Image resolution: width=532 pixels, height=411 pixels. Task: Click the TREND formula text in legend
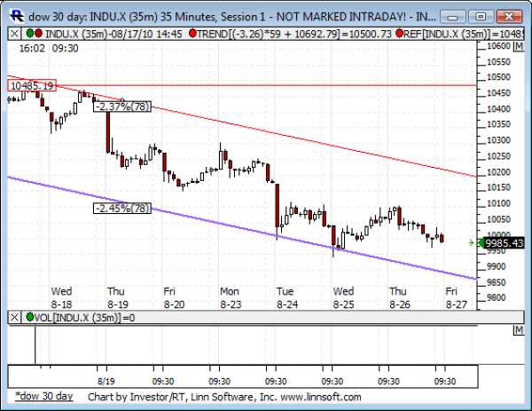294,34
